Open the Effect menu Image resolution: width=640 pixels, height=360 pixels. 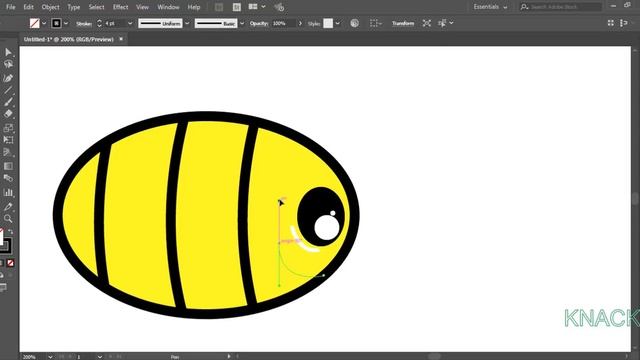click(x=120, y=7)
